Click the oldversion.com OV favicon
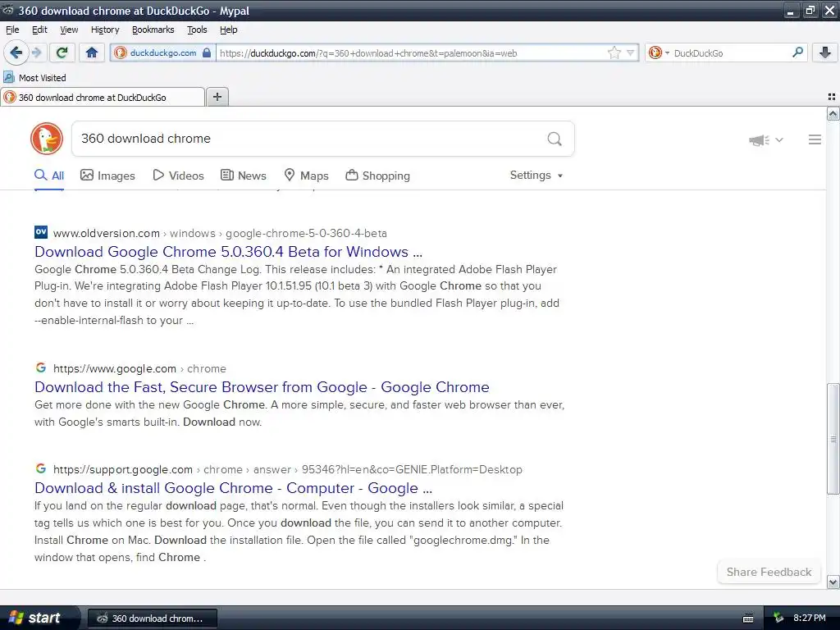The height and width of the screenshot is (630, 840). click(41, 232)
